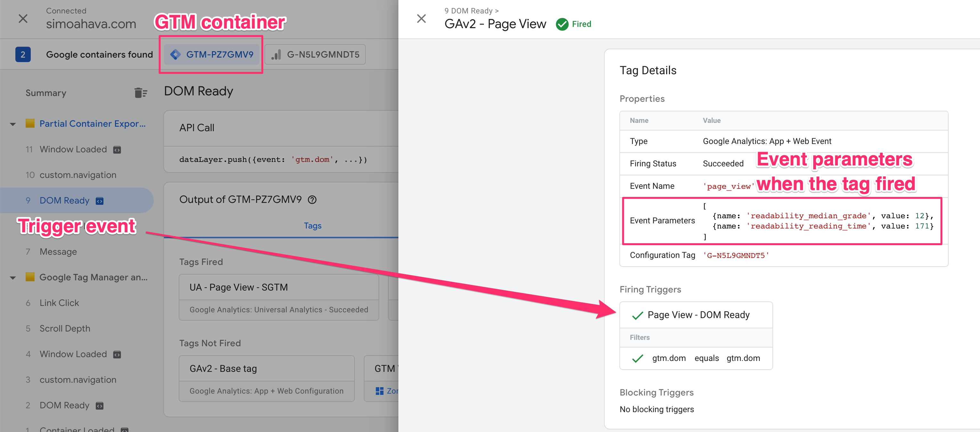980x432 pixels.
Task: Open the partially visible GTM tag card
Action: (x=381, y=378)
